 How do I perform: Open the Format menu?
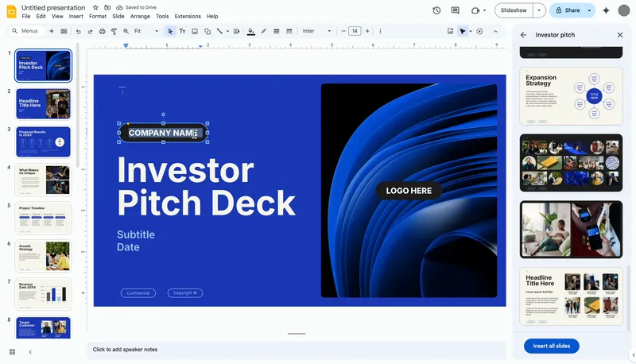[98, 16]
